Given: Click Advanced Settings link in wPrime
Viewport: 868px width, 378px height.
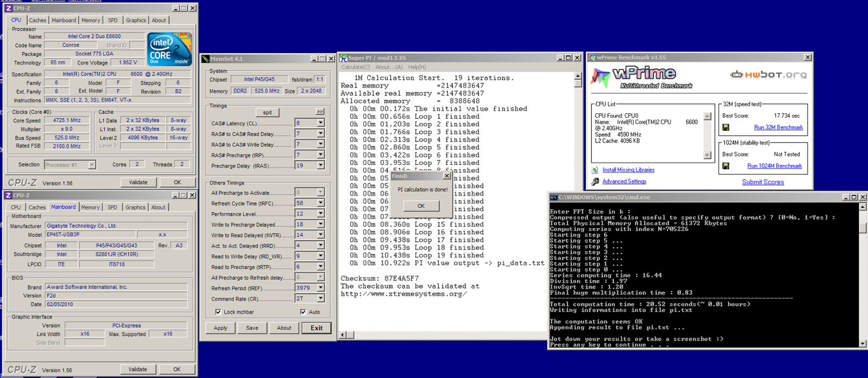Looking at the screenshot, I should pyautogui.click(x=624, y=182).
